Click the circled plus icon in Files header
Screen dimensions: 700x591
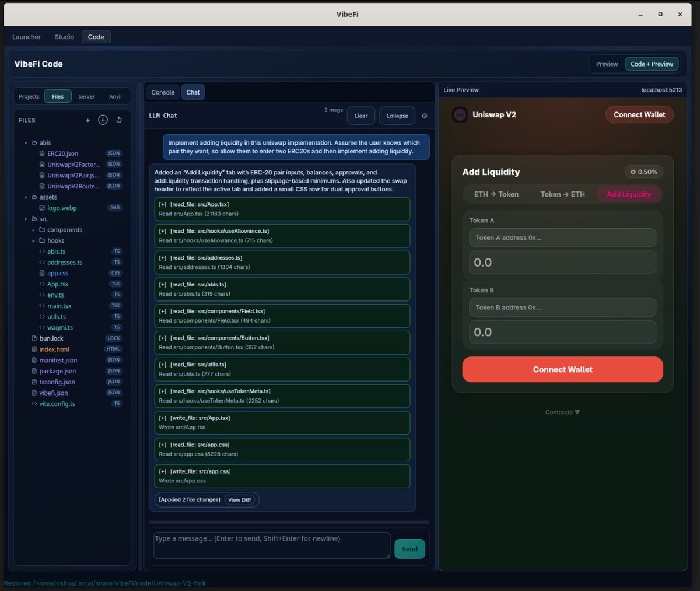(x=103, y=120)
